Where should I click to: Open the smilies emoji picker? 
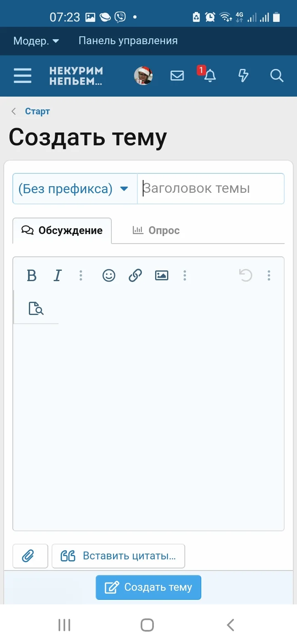point(109,275)
